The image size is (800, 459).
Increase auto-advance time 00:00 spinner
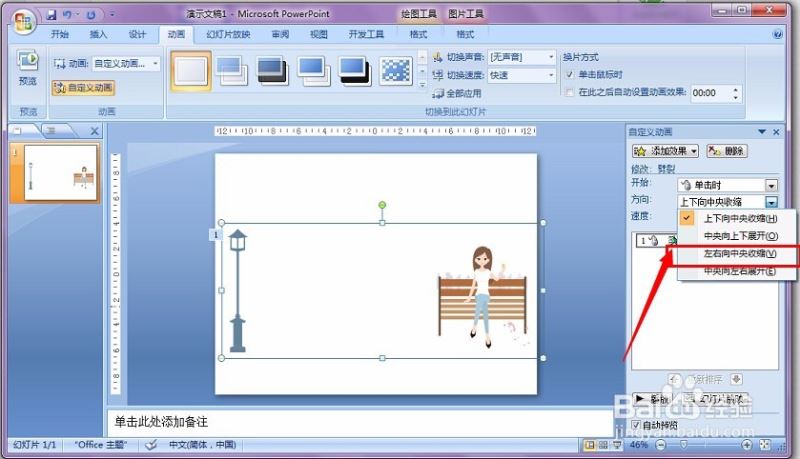click(x=735, y=90)
